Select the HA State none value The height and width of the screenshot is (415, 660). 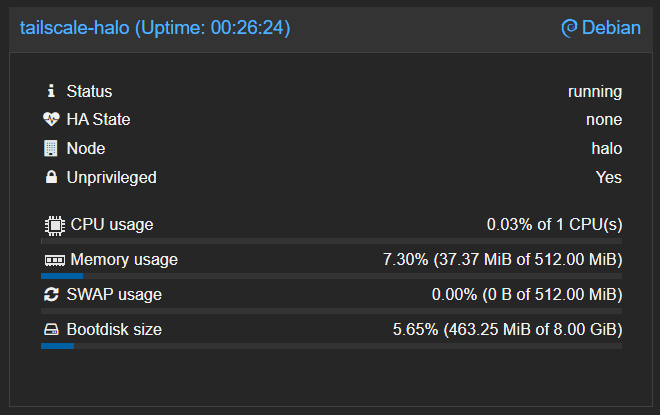[604, 120]
